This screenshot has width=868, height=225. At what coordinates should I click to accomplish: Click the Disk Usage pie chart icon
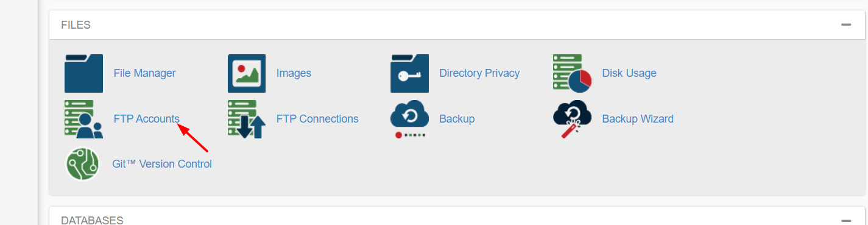572,73
